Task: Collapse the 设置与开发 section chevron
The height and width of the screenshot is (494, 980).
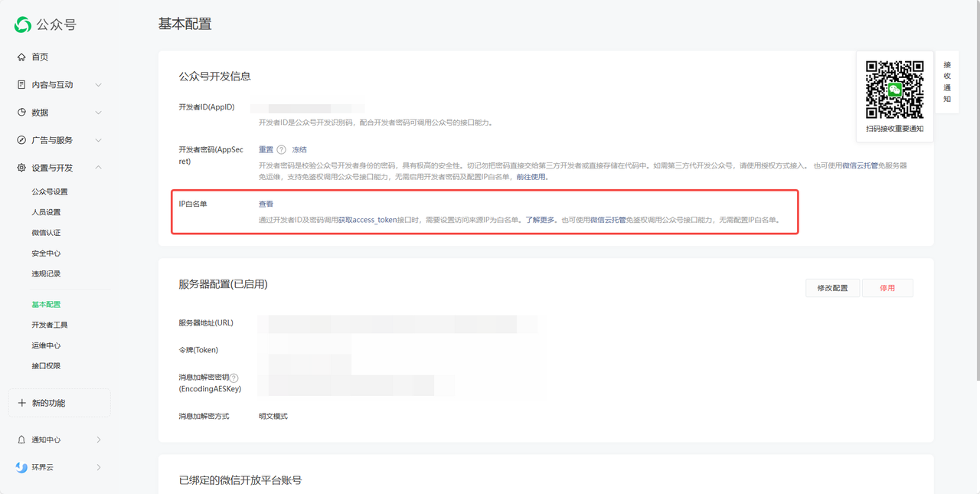Action: [99, 168]
